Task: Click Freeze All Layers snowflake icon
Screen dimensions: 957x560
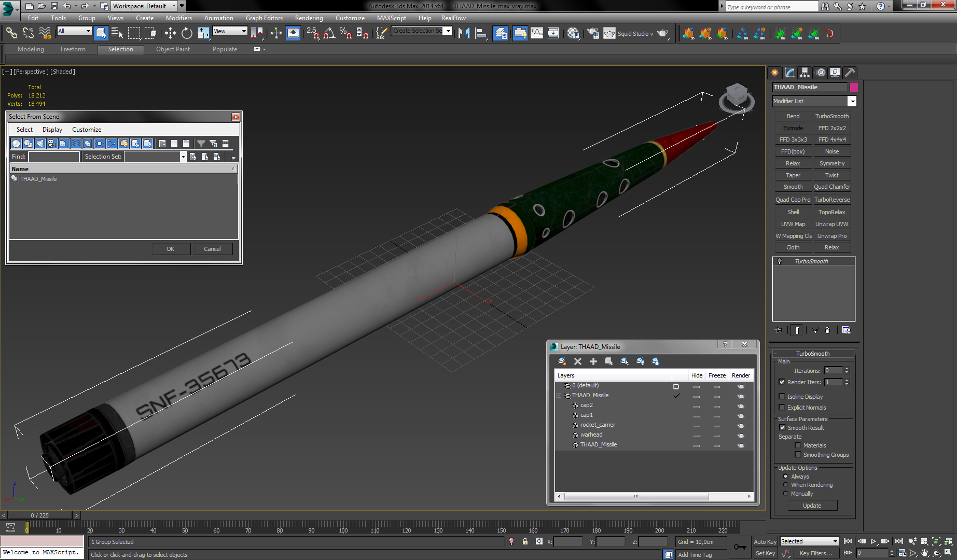Action: tap(656, 361)
